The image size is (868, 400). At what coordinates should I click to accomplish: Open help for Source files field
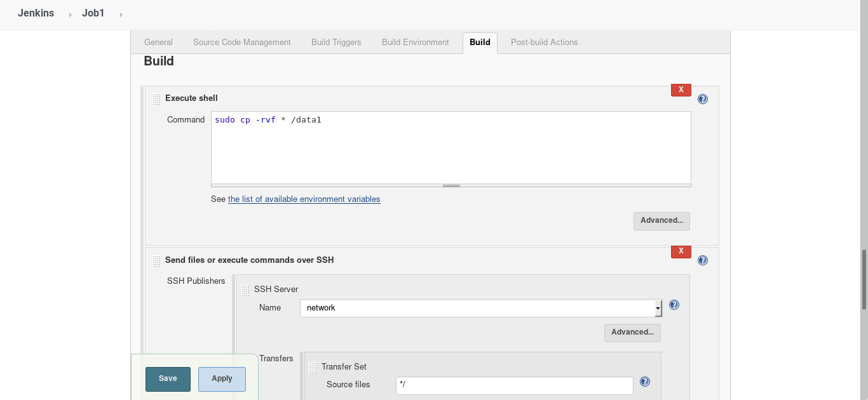644,382
